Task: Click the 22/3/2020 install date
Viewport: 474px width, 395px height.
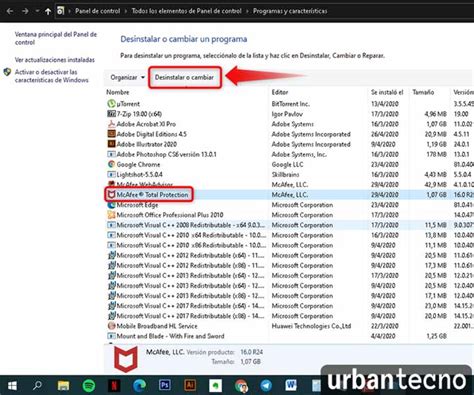Action: tap(385, 326)
